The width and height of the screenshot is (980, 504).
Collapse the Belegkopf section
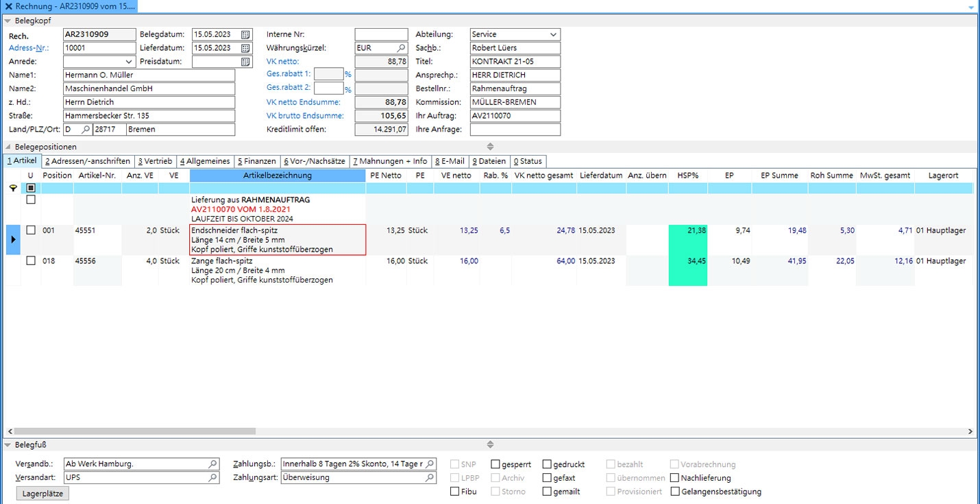pos(8,21)
